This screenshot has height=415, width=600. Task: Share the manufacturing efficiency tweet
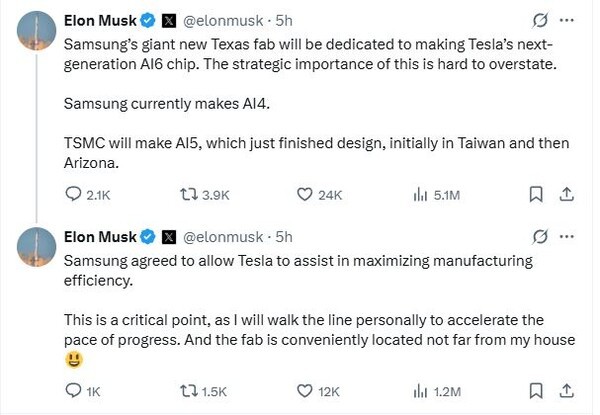click(566, 391)
